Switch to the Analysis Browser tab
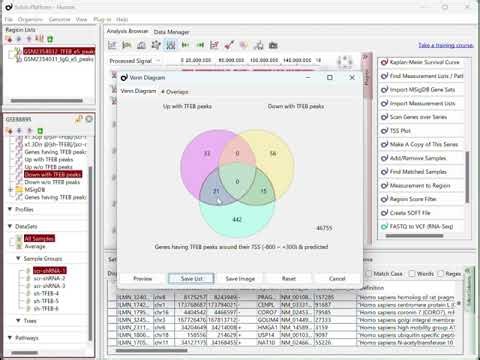Image resolution: width=480 pixels, height=360 pixels. (x=127, y=31)
